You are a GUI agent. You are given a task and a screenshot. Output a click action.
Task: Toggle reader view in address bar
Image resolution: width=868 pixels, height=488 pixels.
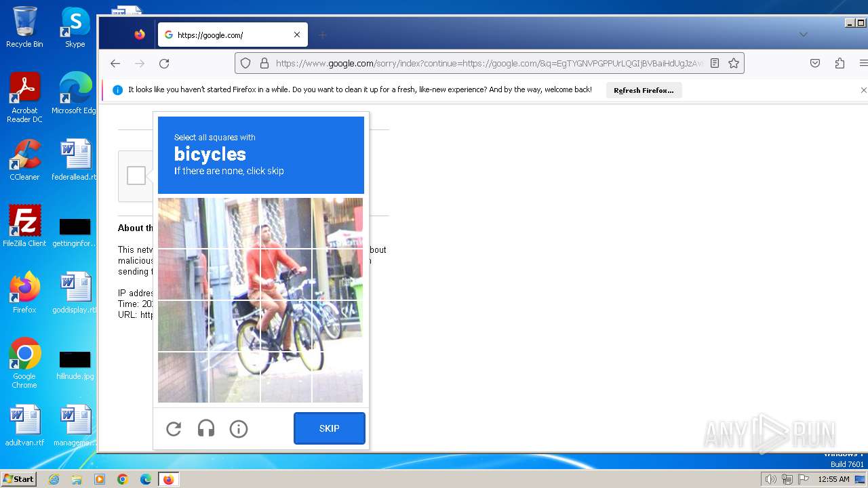(715, 63)
